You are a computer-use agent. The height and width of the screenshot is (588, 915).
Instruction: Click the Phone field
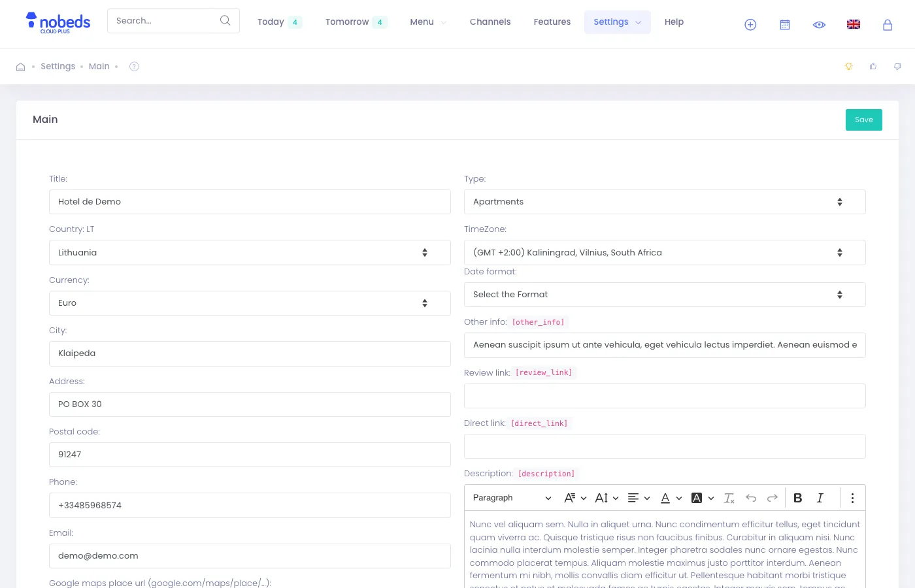(250, 506)
